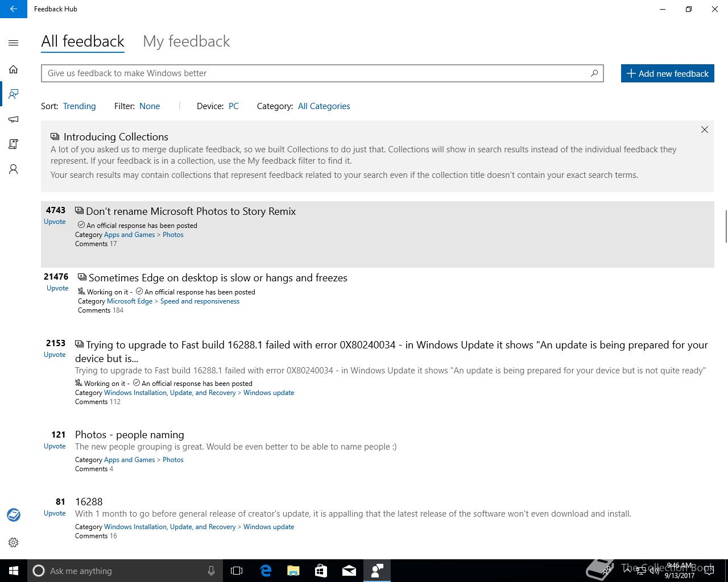Open the '16288' feedback title

tap(89, 501)
